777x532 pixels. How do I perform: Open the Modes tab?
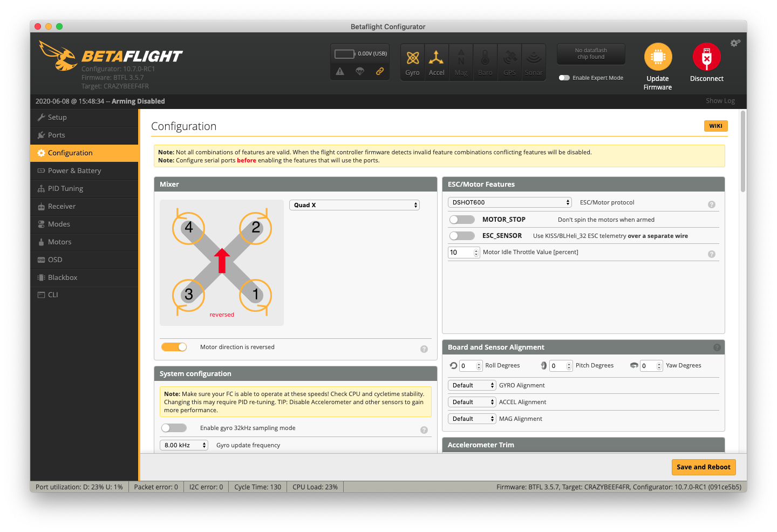[x=84, y=224]
